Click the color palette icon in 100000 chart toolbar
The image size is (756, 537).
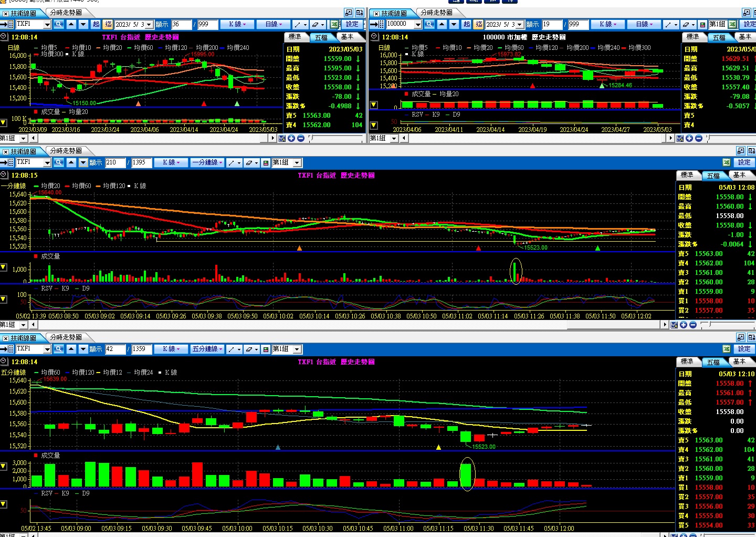[702, 24]
